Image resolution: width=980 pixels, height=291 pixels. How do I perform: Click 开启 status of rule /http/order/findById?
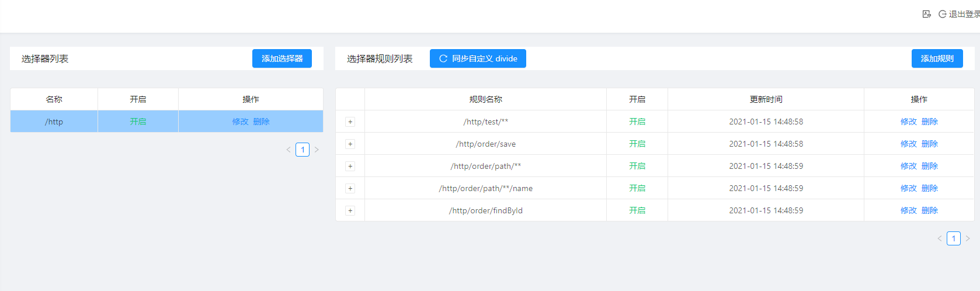[x=637, y=210]
